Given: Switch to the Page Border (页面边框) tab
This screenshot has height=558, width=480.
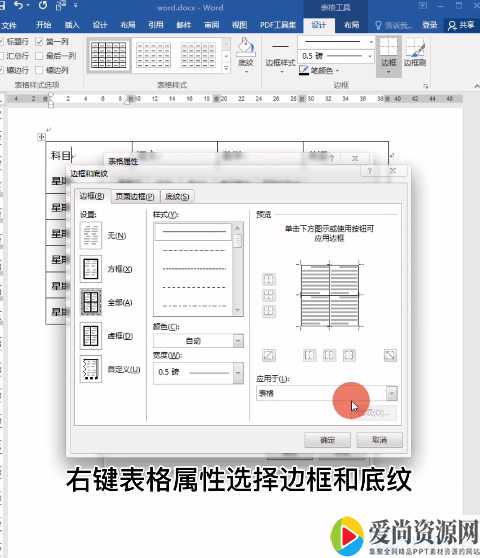Looking at the screenshot, I should tap(135, 196).
